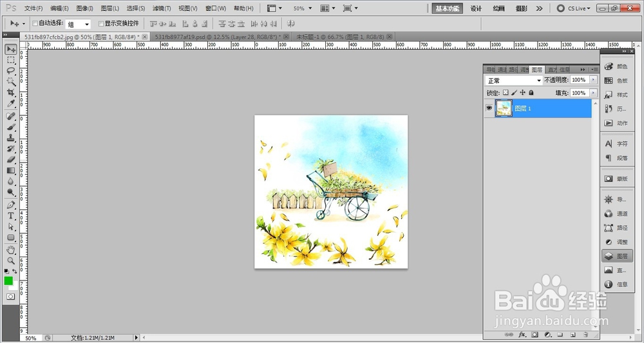Select the Eraser tool
The height and width of the screenshot is (343, 644).
[11, 160]
